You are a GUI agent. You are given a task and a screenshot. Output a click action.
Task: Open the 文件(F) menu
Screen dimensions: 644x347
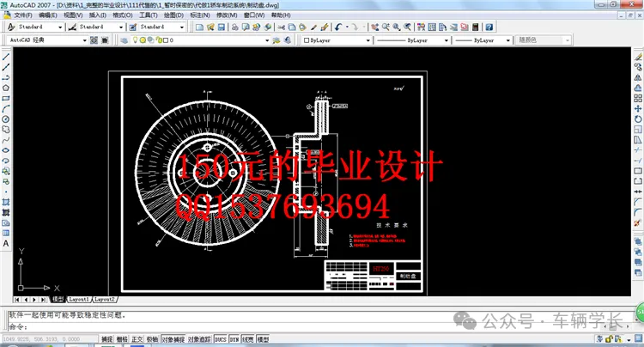23,15
